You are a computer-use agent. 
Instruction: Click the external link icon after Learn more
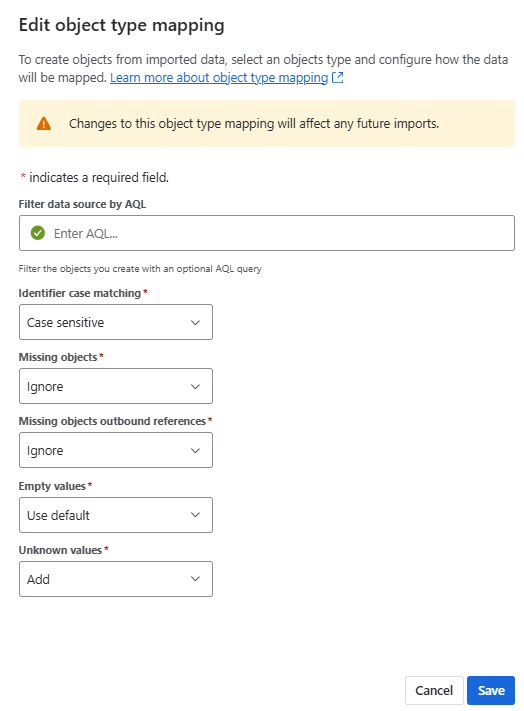pyautogui.click(x=338, y=78)
